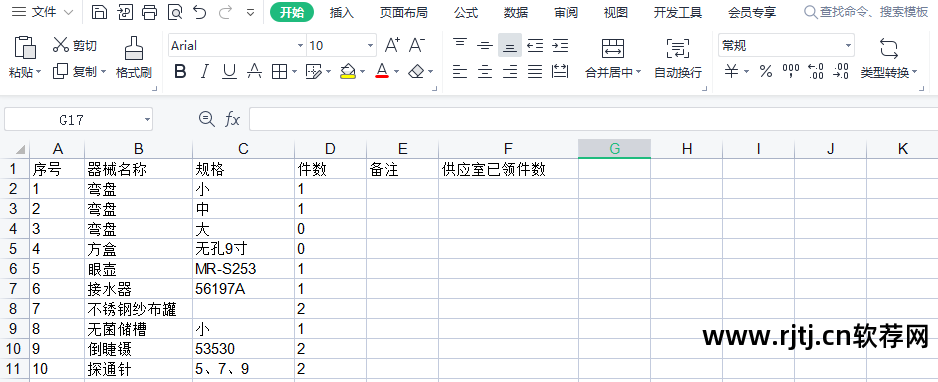Click the formula bar input
The height and width of the screenshot is (382, 938).
[x=593, y=120]
